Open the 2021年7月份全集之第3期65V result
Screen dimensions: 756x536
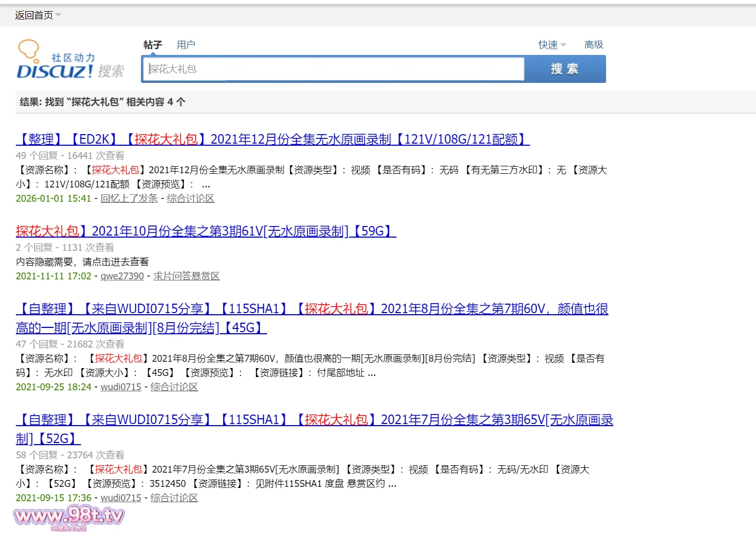(314, 420)
